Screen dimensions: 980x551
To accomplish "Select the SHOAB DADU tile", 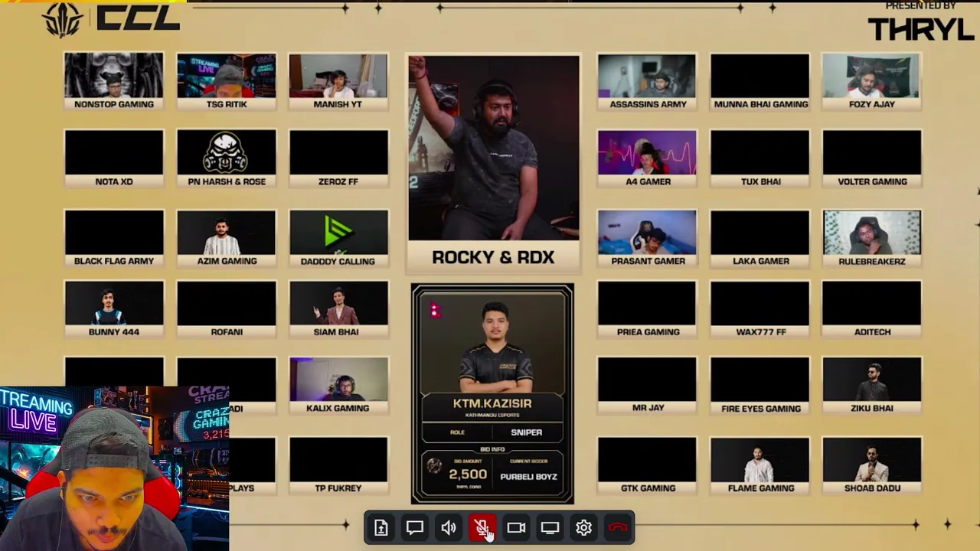I will click(872, 465).
